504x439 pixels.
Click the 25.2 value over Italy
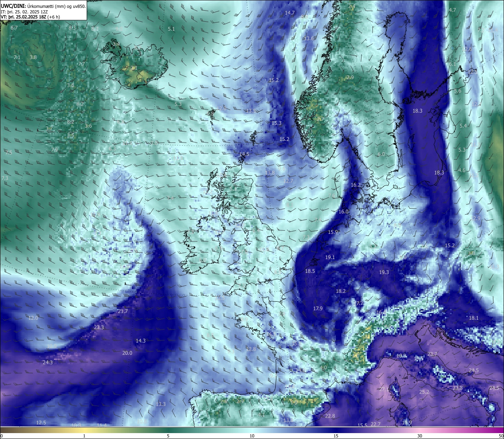tap(424, 392)
